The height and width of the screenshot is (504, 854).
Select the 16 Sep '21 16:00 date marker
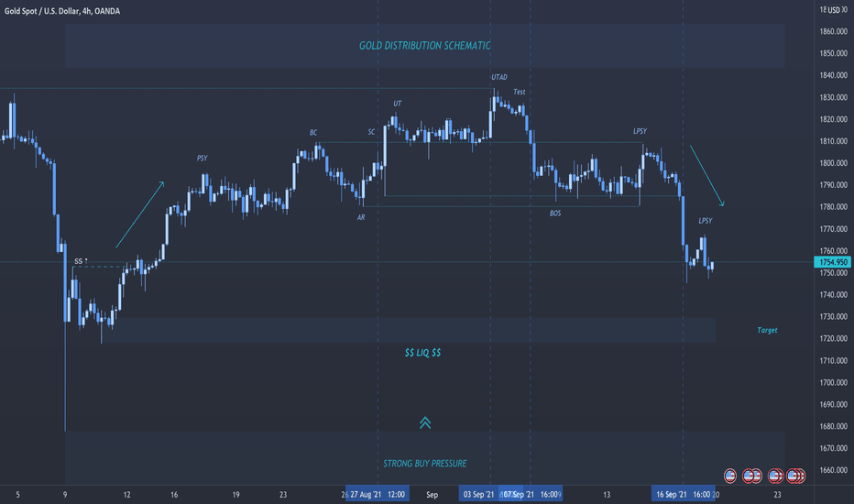[683, 494]
